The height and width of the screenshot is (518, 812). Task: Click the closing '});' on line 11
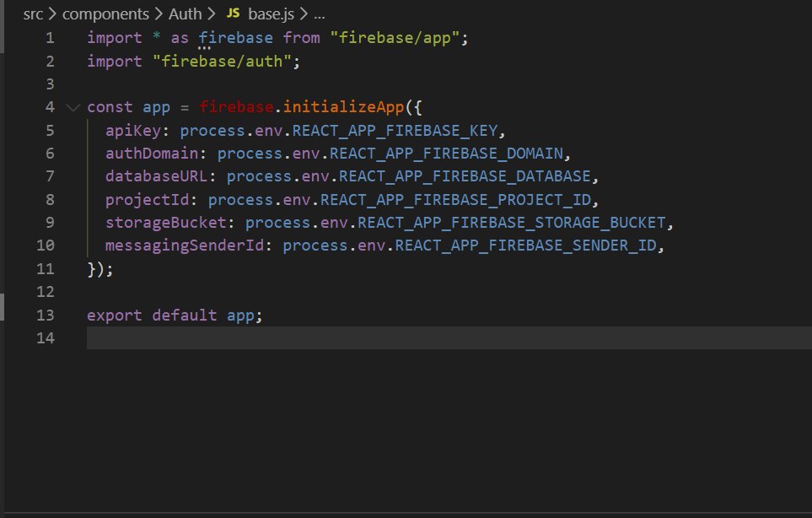point(100,269)
